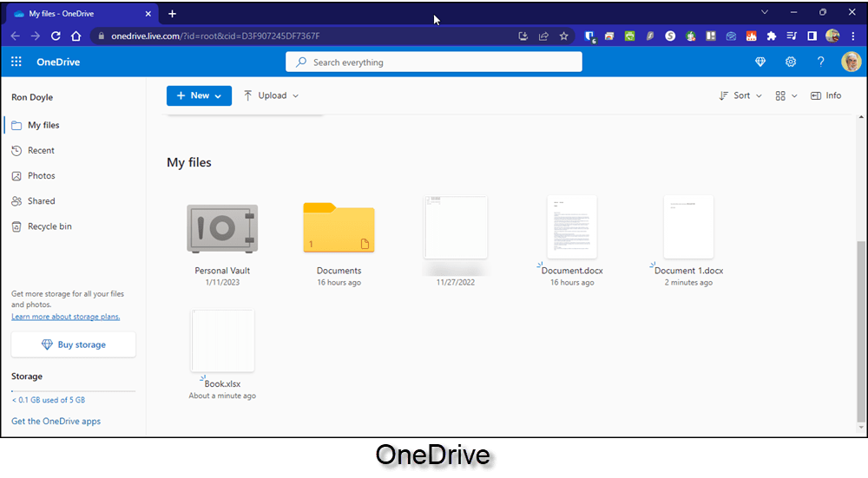The image size is (868, 478).
Task: Open the Skype S extension icon
Action: (x=670, y=36)
